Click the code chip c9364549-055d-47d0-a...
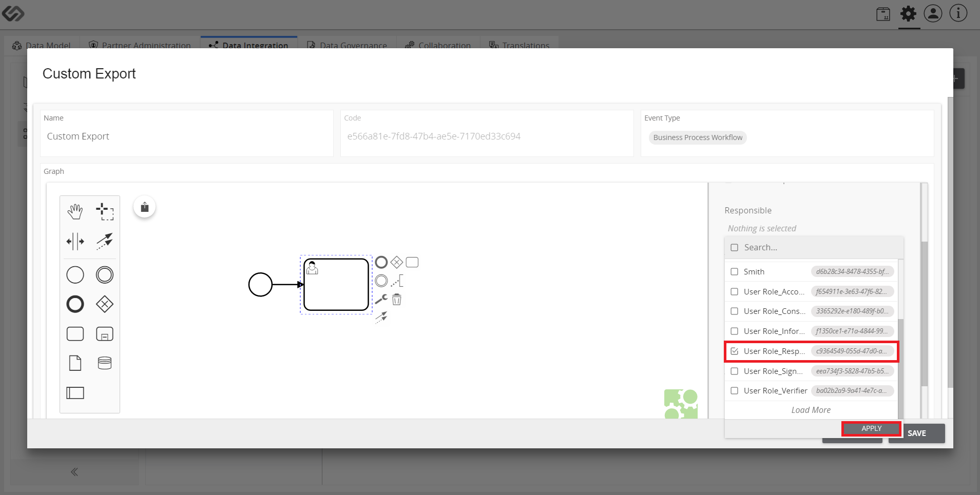This screenshot has height=495, width=980. point(853,351)
